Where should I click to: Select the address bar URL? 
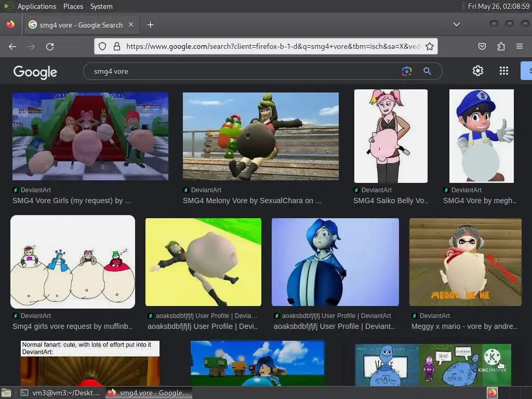pos(273,46)
